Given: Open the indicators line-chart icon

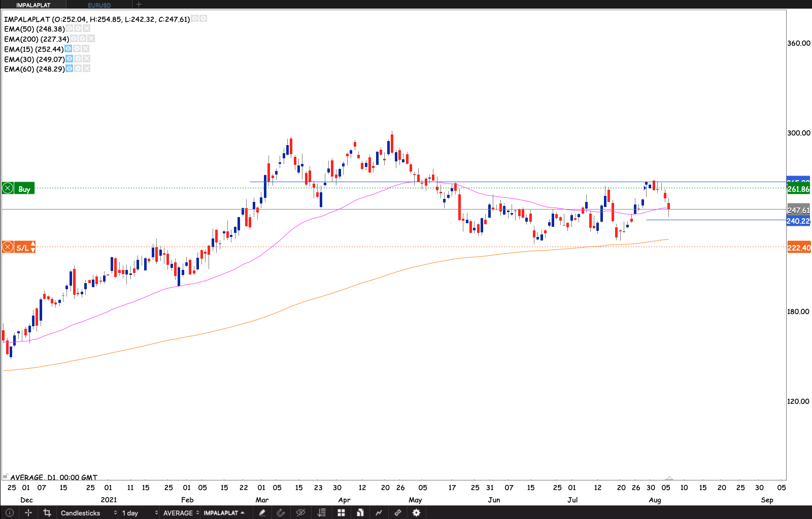Looking at the screenshot, I should tap(379, 513).
